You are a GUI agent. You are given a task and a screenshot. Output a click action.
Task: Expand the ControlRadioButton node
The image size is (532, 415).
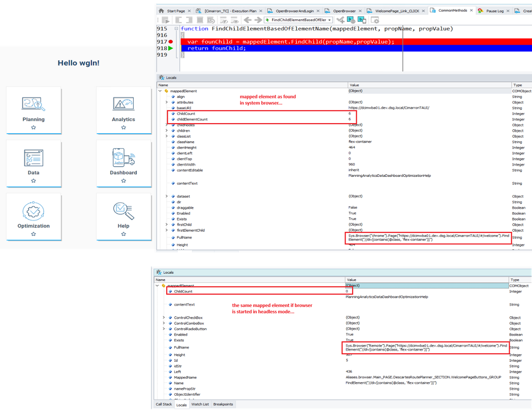[164, 329]
